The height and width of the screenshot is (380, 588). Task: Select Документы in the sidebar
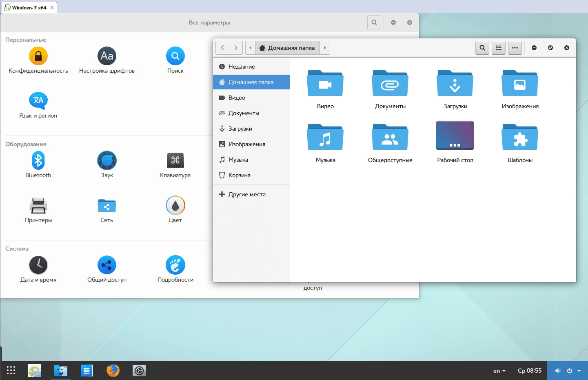[x=251, y=113]
